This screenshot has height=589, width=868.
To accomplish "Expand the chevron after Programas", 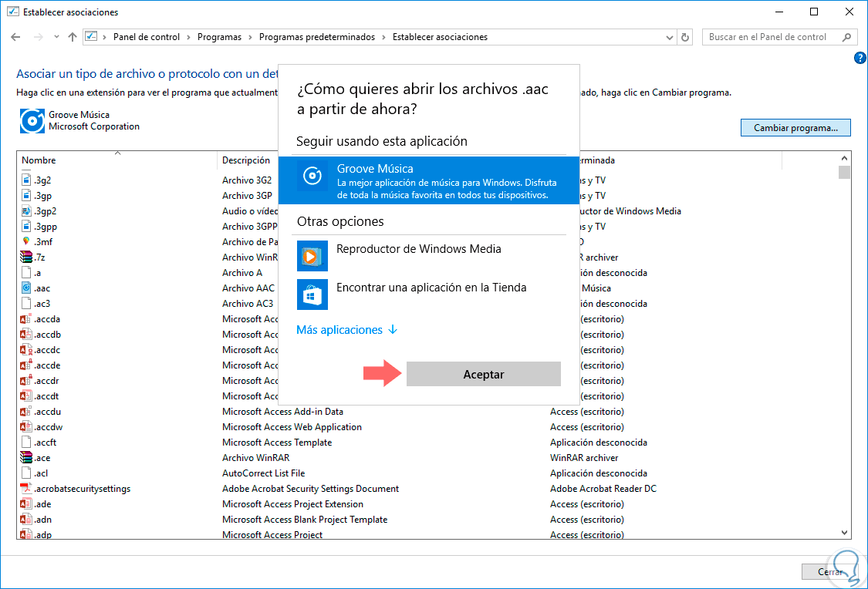I will click(x=250, y=37).
